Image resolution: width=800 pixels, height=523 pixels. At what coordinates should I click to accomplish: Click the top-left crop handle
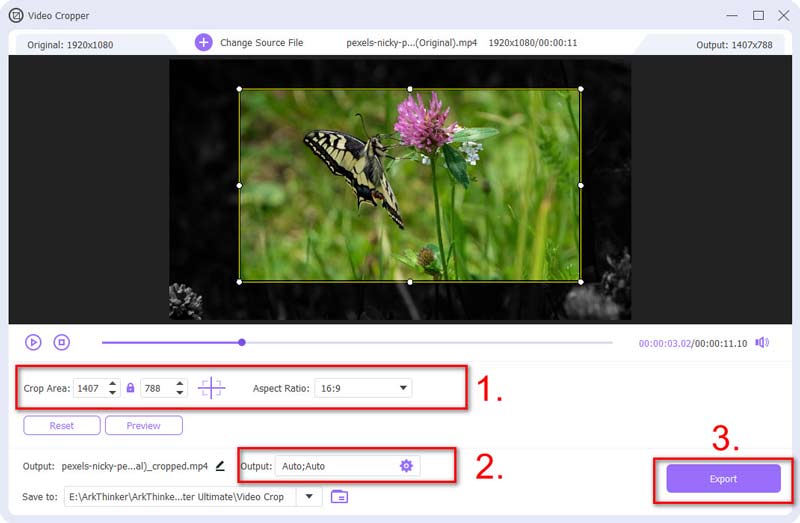(239, 89)
